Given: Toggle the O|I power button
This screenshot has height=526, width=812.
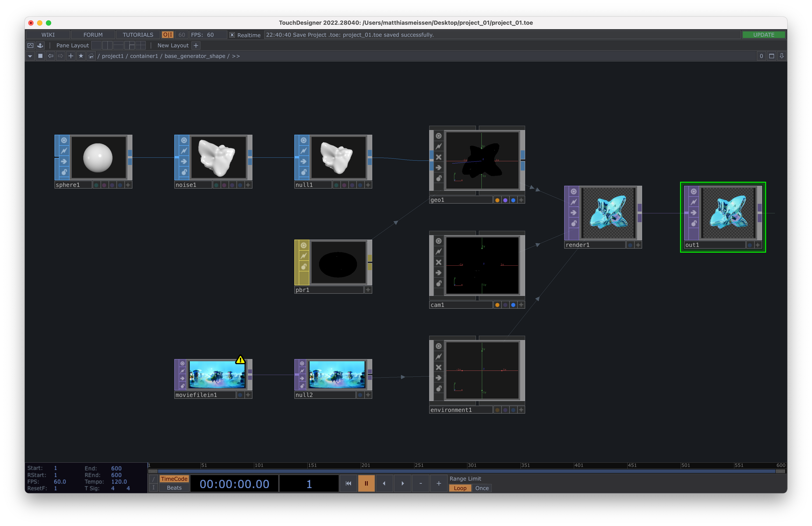Looking at the screenshot, I should (167, 35).
